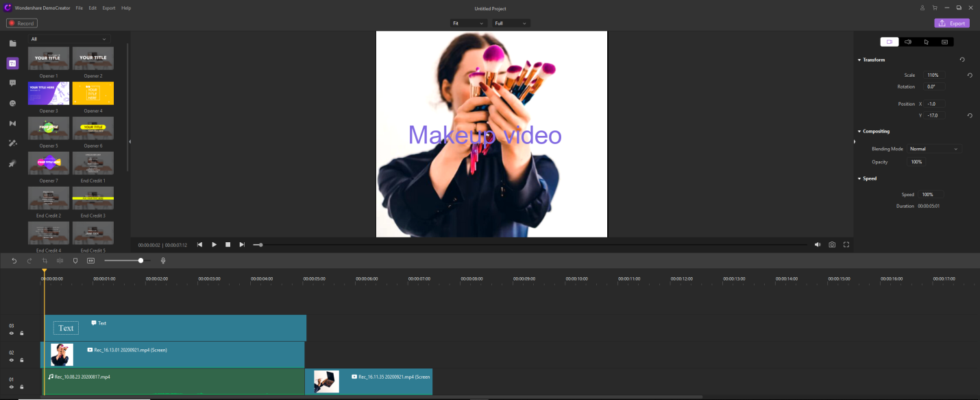Select the Titles tab in sidebar
Image resolution: width=980 pixels, height=400 pixels.
tap(12, 63)
